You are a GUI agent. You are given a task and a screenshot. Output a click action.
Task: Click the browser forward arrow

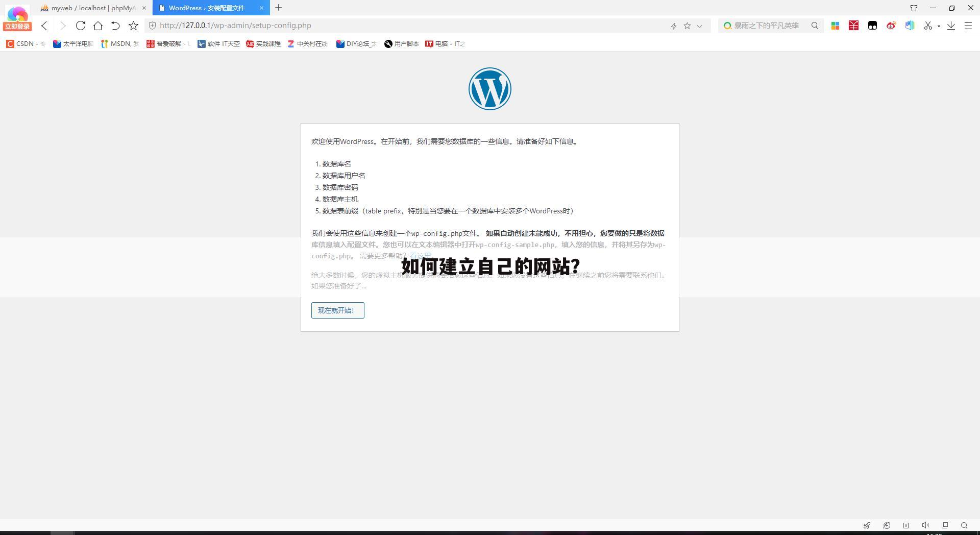coord(62,26)
